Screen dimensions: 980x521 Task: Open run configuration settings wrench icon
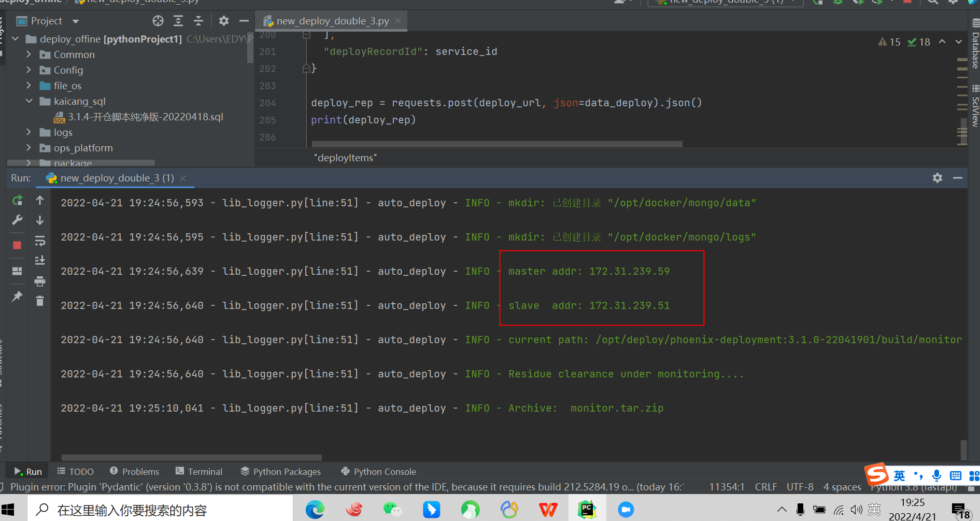coord(17,220)
